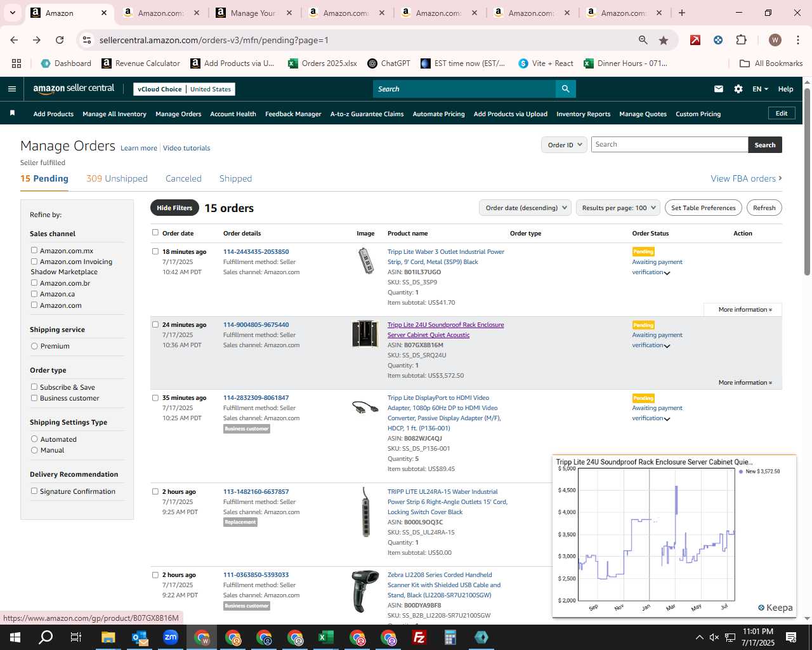Click Set Table Preferences
The width and height of the screenshot is (812, 650).
[703, 208]
